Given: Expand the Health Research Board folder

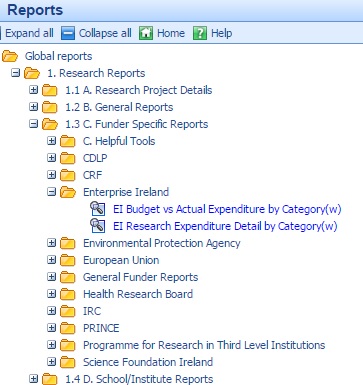Looking at the screenshot, I should click(x=51, y=293).
